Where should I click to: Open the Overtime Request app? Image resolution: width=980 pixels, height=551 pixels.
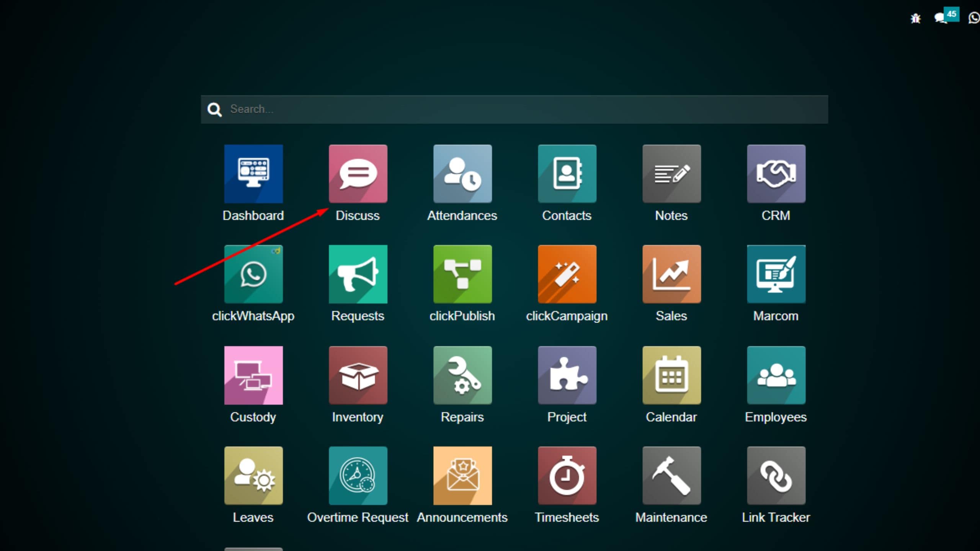358,476
